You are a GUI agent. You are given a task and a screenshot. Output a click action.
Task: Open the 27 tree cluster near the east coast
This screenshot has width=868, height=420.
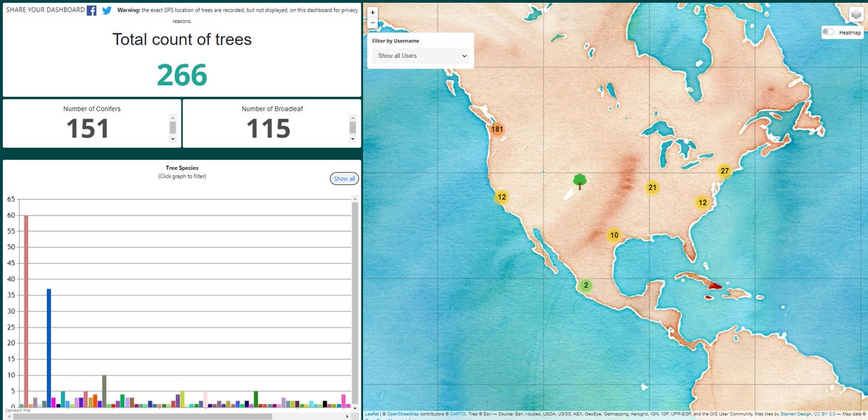coord(724,171)
